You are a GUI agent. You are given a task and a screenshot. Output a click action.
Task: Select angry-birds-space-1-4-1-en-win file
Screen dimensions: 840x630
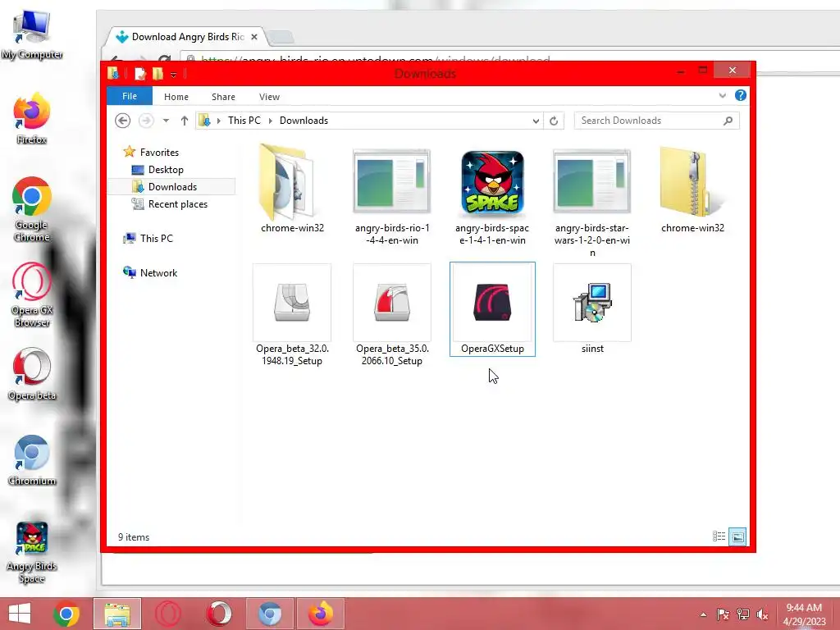[x=492, y=197]
